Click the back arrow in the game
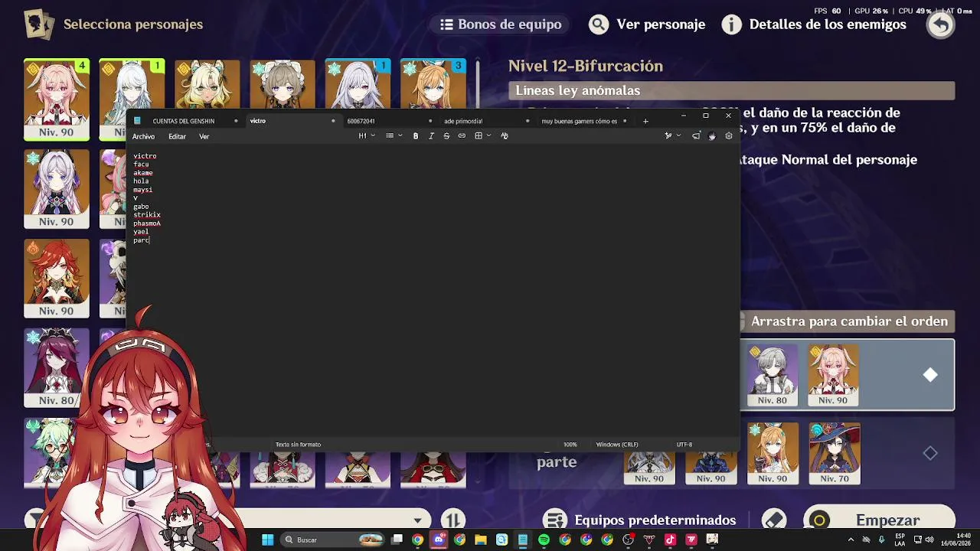This screenshot has height=551, width=980. click(940, 24)
